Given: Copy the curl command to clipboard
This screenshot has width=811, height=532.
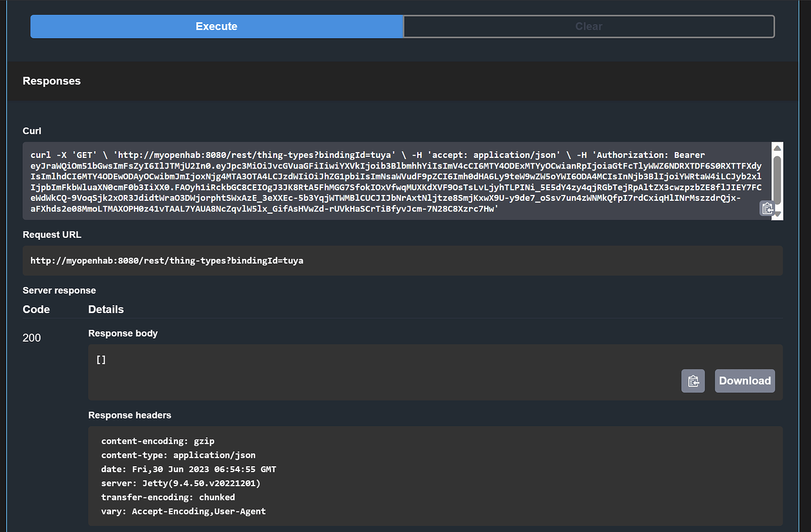Looking at the screenshot, I should pos(767,208).
